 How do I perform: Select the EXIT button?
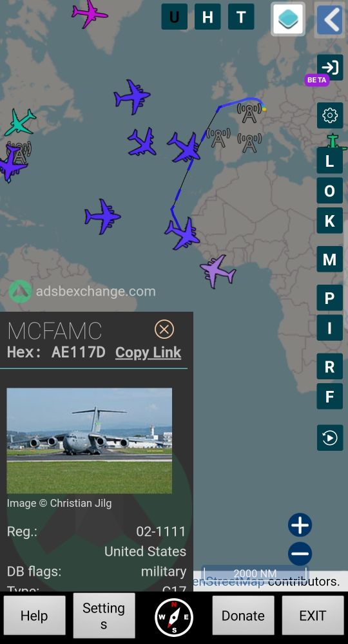tap(313, 616)
